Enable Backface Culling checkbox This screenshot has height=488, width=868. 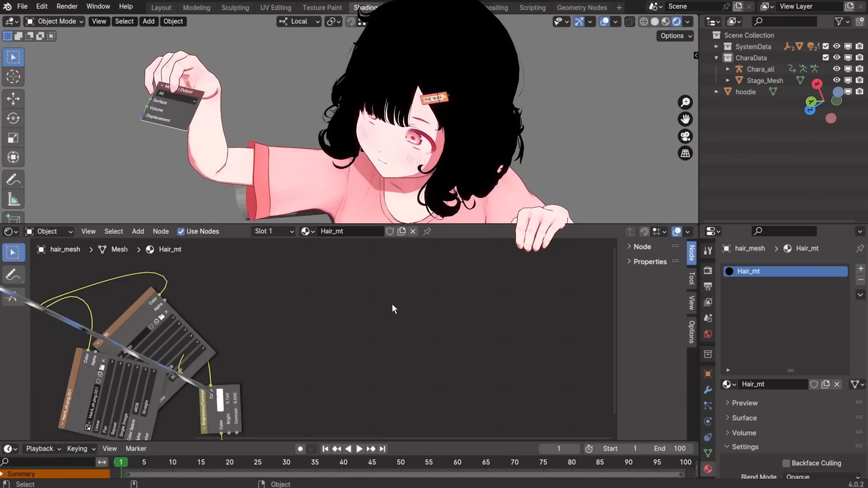coord(786,463)
